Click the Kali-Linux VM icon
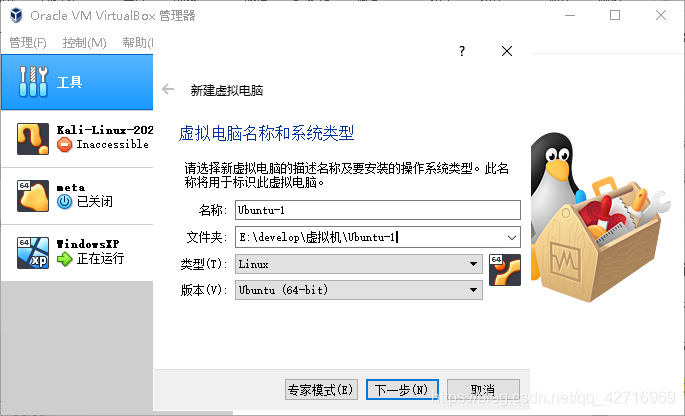 click(x=33, y=139)
